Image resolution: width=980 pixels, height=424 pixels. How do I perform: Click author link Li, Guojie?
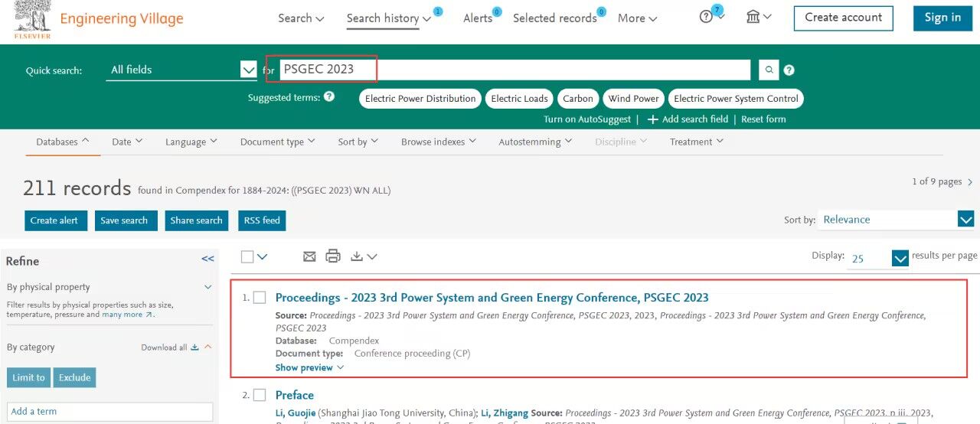pos(296,413)
